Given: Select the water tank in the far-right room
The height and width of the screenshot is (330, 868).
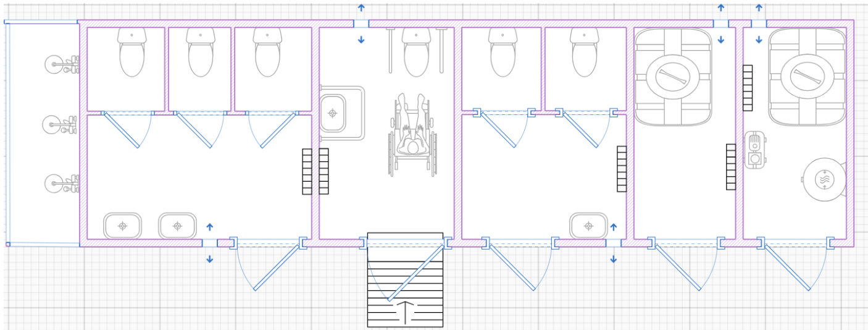Looking at the screenshot, I should [x=807, y=77].
